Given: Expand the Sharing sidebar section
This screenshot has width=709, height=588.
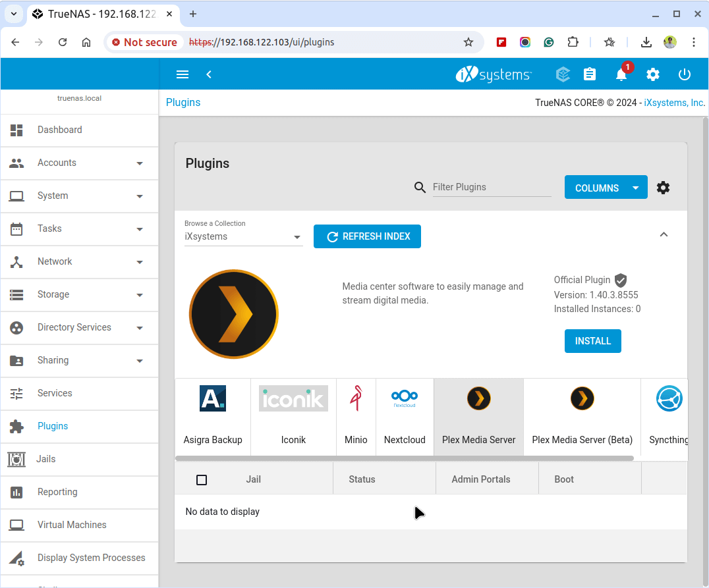Looking at the screenshot, I should (80, 361).
